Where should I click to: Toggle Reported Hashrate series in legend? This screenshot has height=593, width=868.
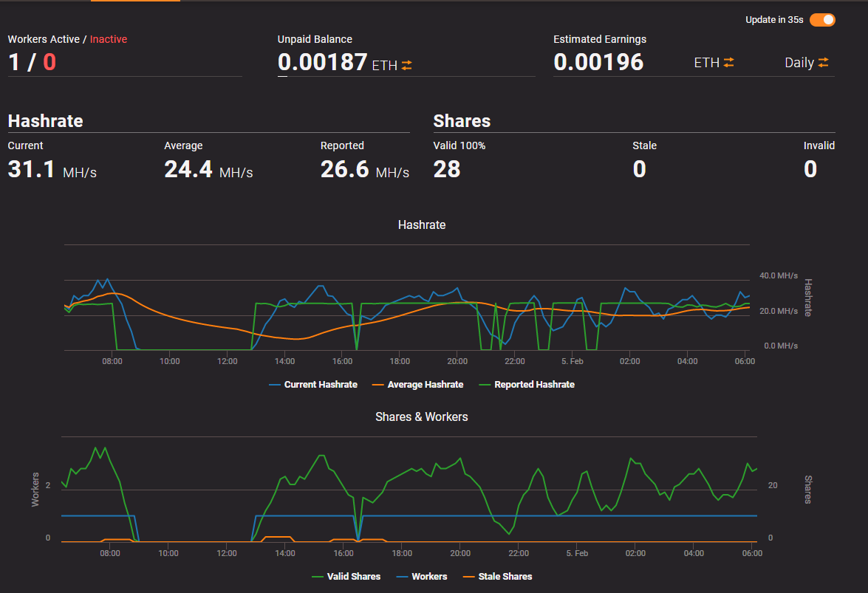pyautogui.click(x=527, y=385)
